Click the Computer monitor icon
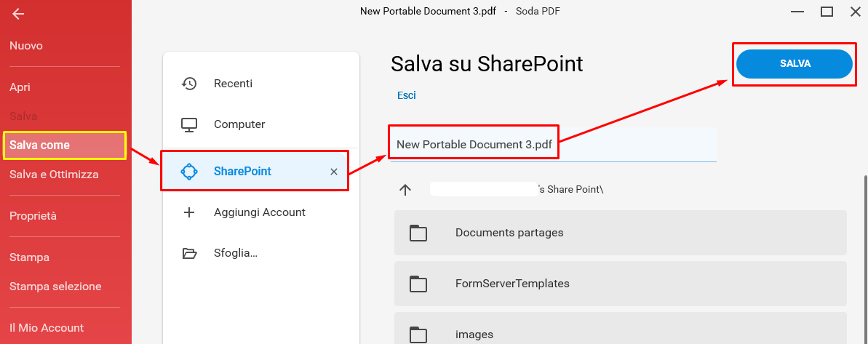The image size is (868, 344). coord(189,124)
